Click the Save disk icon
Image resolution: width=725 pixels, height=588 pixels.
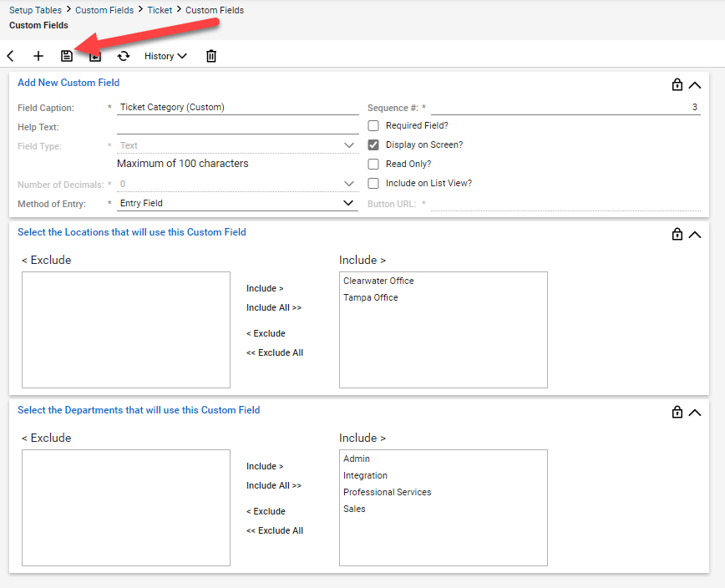[67, 56]
